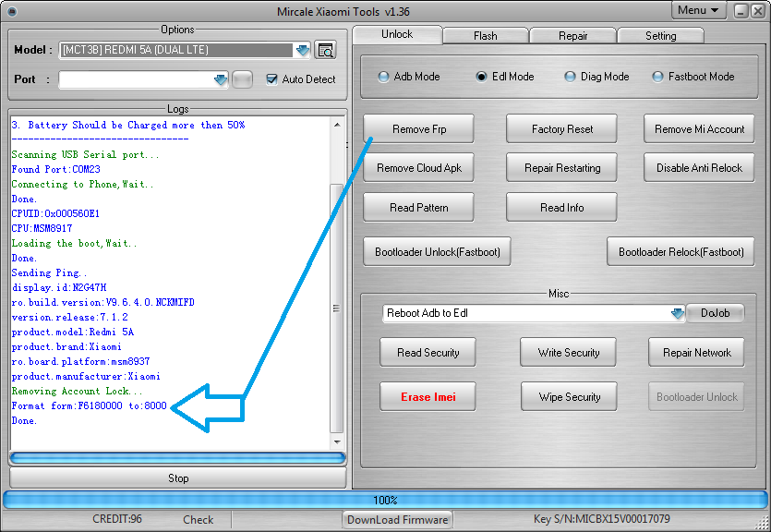771x532 pixels.
Task: Click the logs vertical scrollbar thumb
Action: pos(337,308)
